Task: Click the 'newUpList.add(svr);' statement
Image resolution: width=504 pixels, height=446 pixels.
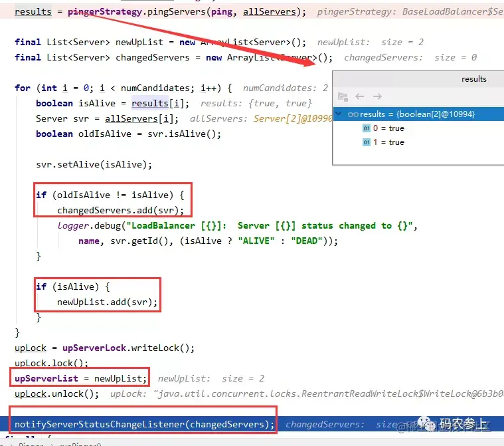Action: tap(108, 302)
